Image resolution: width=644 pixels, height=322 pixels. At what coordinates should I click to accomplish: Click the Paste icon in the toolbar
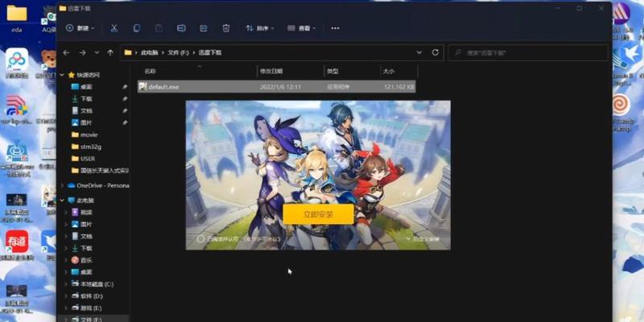pos(159,28)
